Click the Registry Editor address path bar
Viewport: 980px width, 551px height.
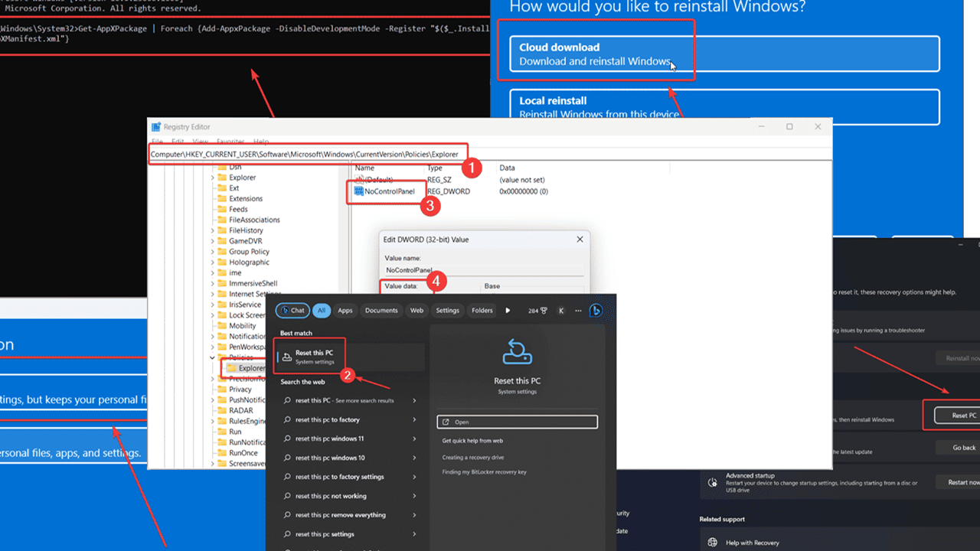(x=490, y=154)
